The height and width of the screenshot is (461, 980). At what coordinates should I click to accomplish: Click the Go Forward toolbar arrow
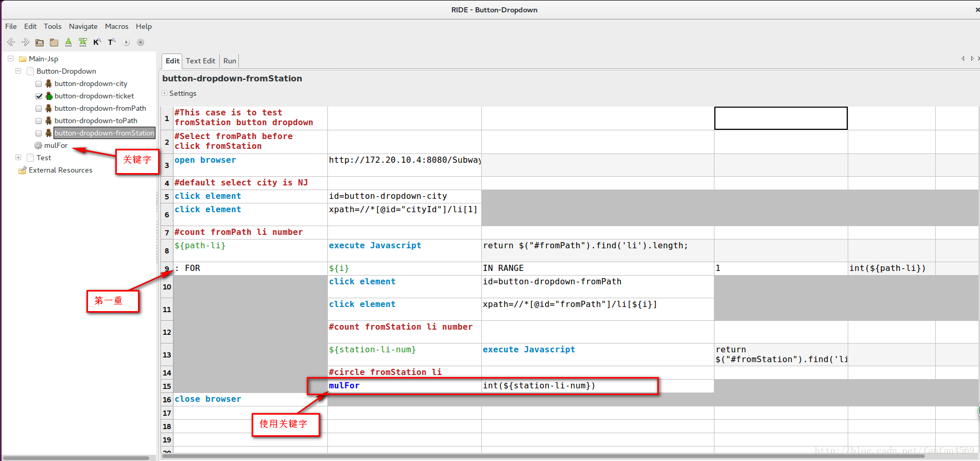[25, 42]
